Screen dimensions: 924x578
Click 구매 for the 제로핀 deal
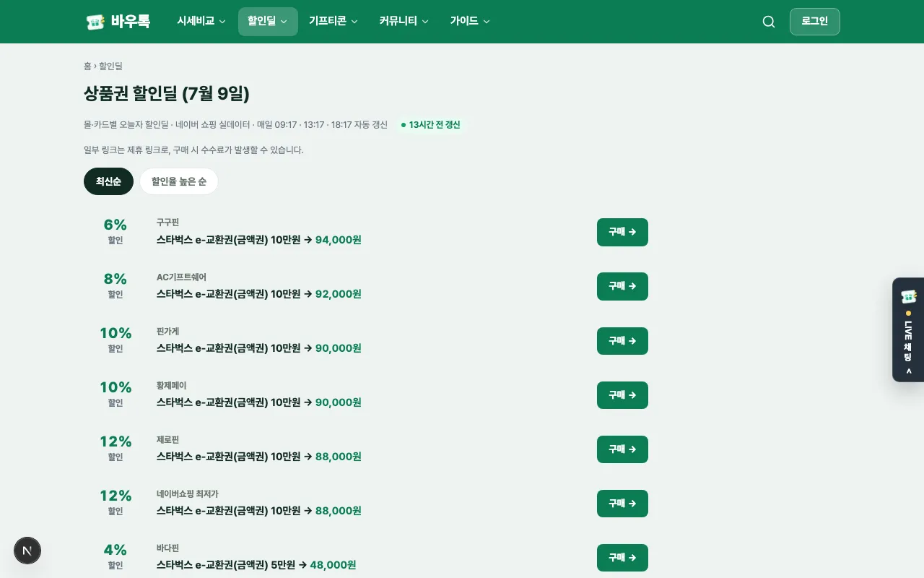click(622, 449)
